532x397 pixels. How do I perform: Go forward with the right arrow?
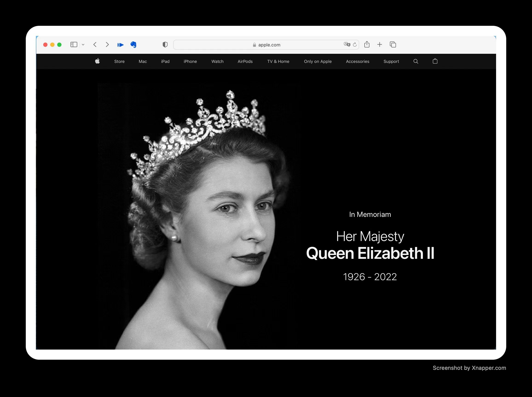point(107,44)
